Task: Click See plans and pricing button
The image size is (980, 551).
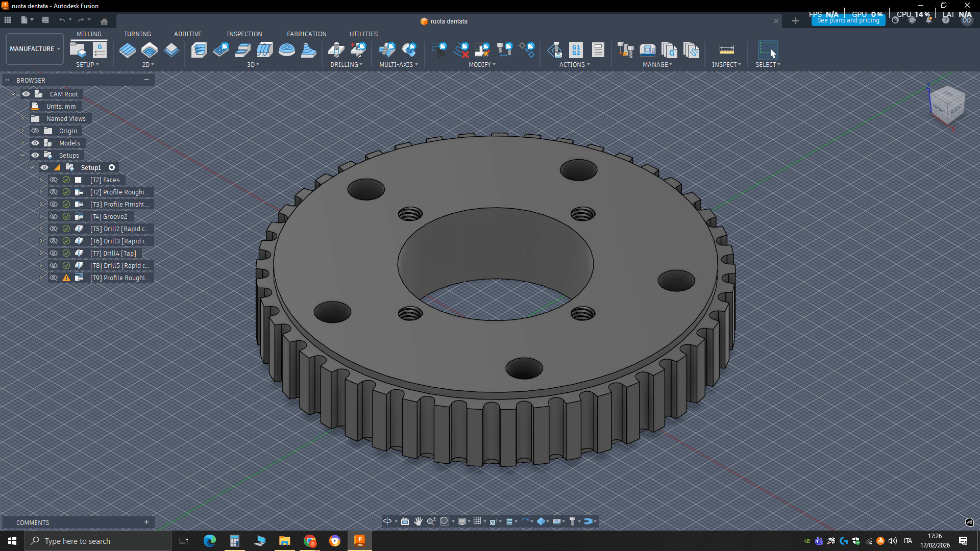Action: point(848,20)
